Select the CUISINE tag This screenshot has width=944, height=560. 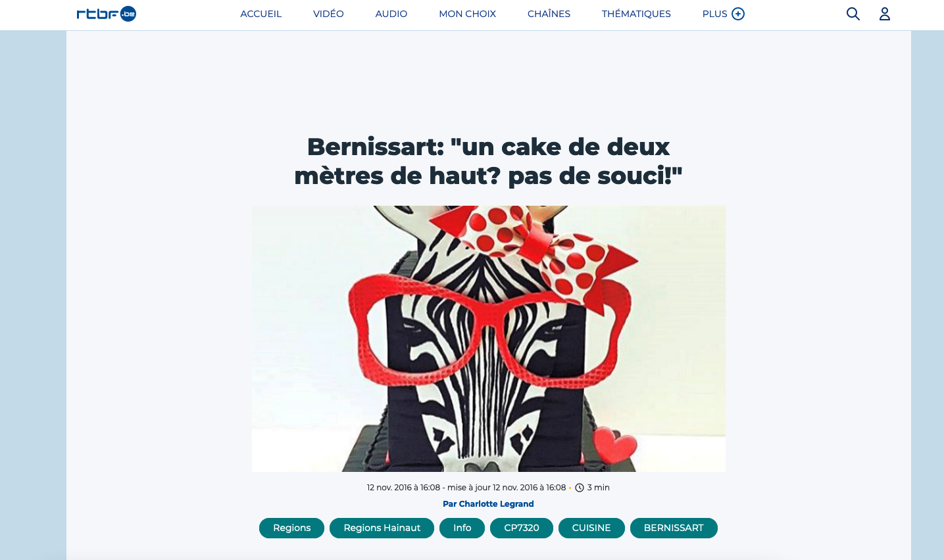tap(591, 528)
